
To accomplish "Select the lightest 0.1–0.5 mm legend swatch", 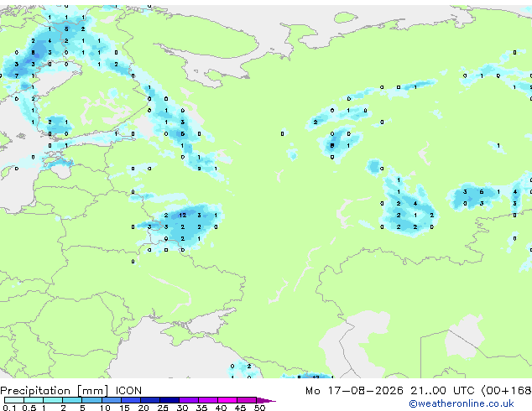I will click(x=14, y=400).
